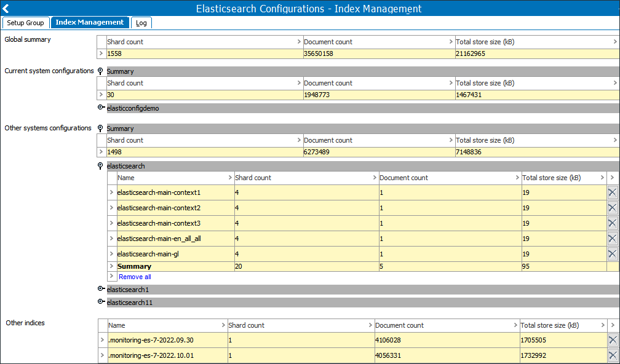
Task: Select document count 4056331
Action: pyautogui.click(x=447, y=355)
